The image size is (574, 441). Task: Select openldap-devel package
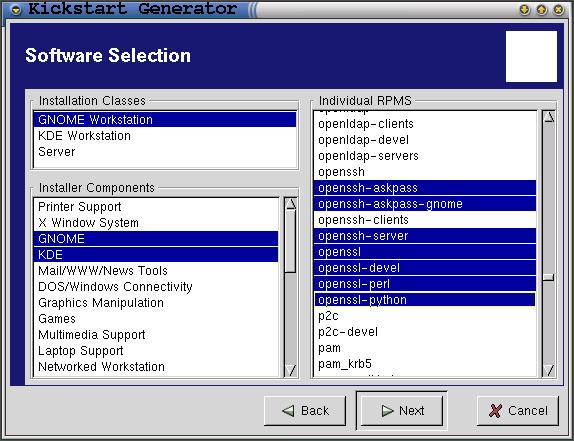coord(425,140)
